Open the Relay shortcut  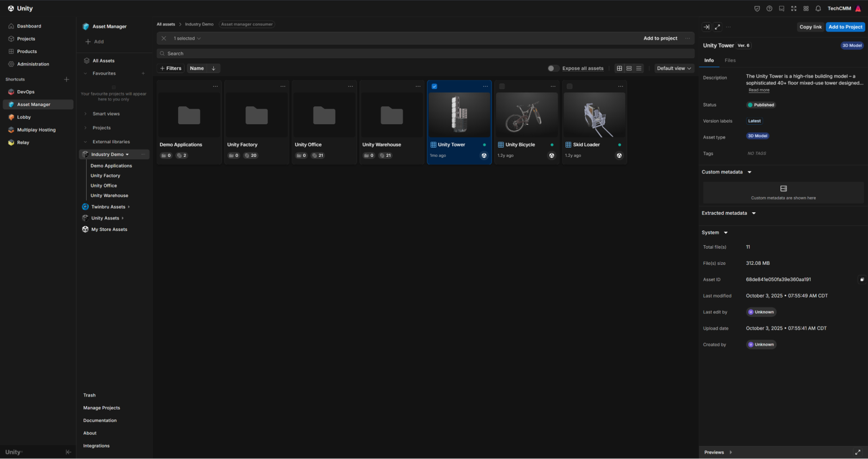pos(23,142)
